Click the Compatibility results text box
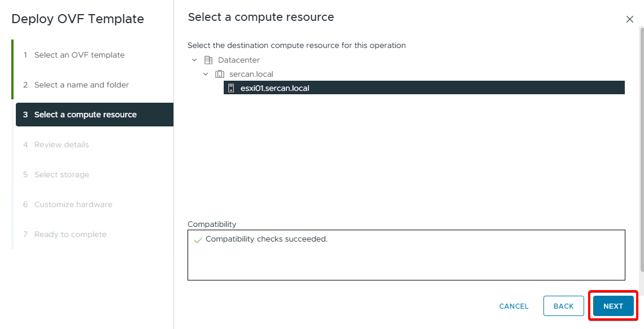Viewport: 644px width, 329px height. (406, 260)
